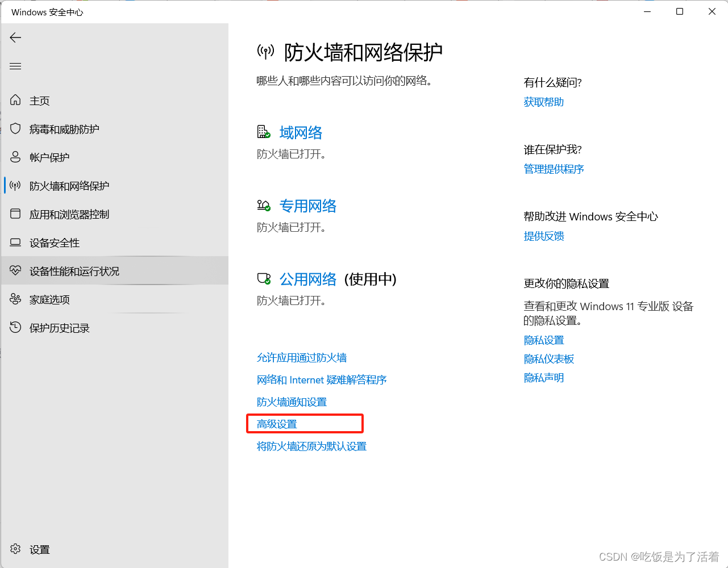This screenshot has width=728, height=568.
Task: Click the home icon beside 主页
Action: (15, 100)
